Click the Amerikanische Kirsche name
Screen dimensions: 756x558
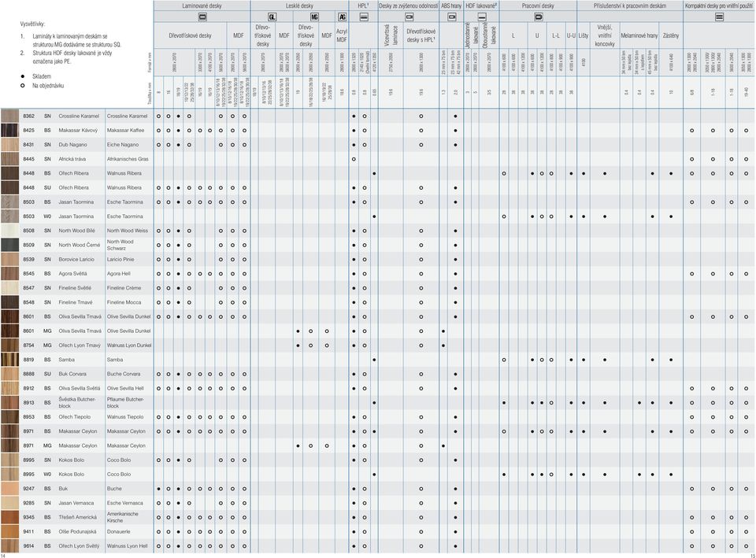[x=123, y=517]
